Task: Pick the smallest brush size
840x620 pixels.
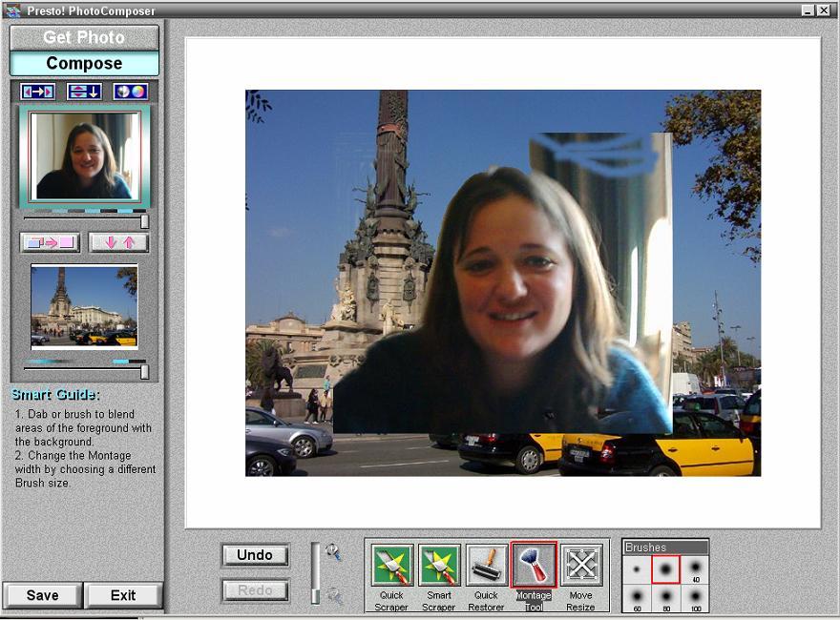Action: tap(637, 570)
